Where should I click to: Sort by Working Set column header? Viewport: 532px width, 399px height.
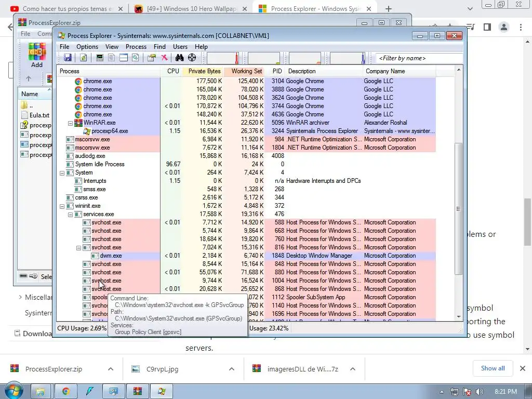[244, 71]
